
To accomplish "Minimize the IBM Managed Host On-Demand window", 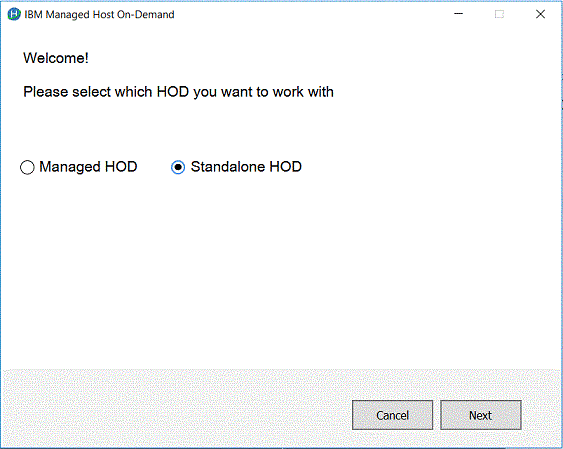I will (x=459, y=14).
